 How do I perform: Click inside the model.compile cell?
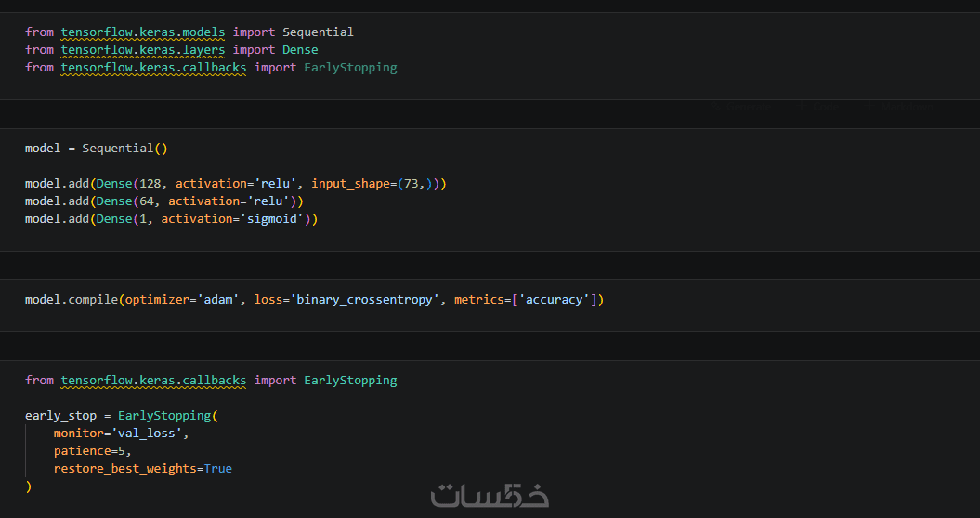tap(314, 299)
